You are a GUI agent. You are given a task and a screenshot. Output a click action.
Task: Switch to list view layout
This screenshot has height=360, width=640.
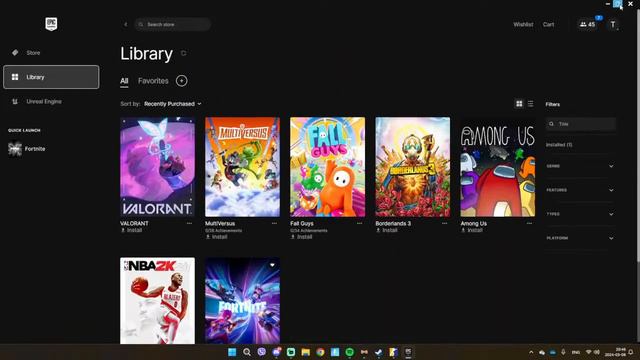pos(530,104)
